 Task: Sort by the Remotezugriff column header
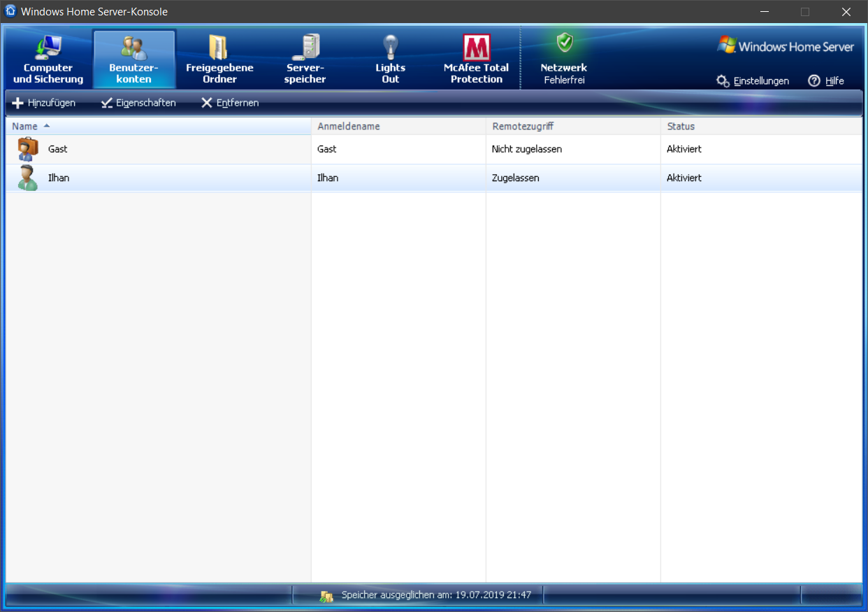573,127
